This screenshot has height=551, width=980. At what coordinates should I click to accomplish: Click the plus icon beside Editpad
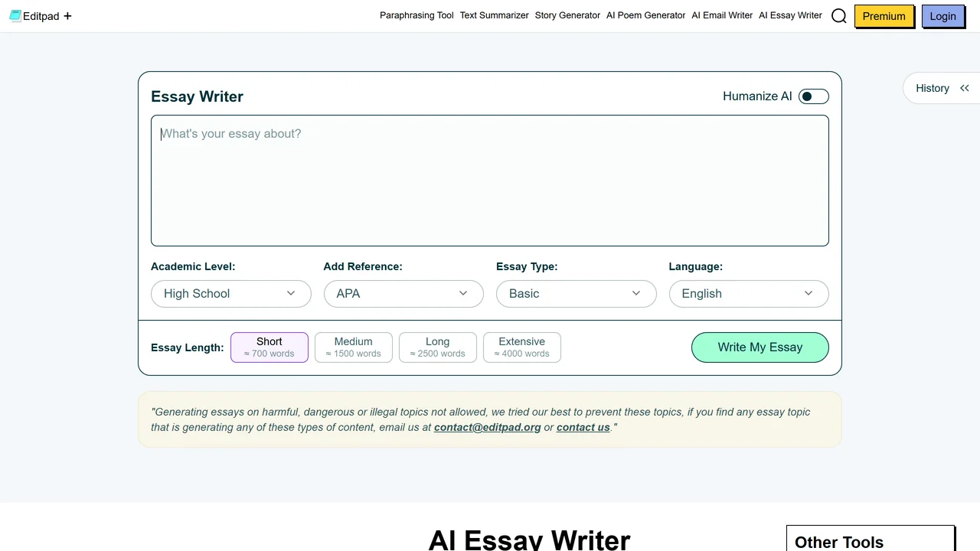click(67, 16)
